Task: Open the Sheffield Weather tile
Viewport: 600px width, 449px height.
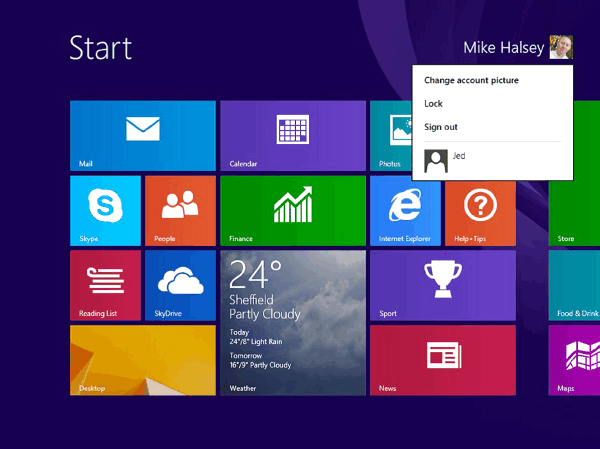Action: click(x=292, y=322)
